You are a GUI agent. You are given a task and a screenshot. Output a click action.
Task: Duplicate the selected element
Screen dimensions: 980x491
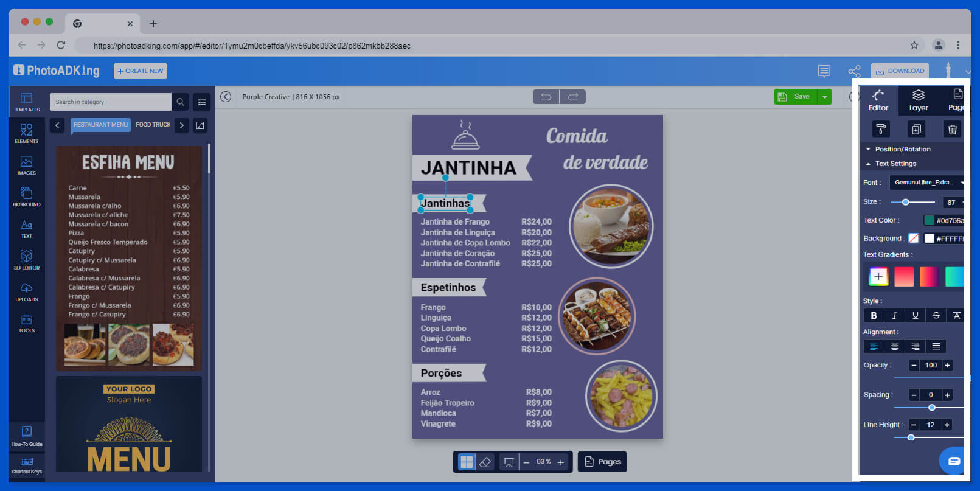coord(916,129)
